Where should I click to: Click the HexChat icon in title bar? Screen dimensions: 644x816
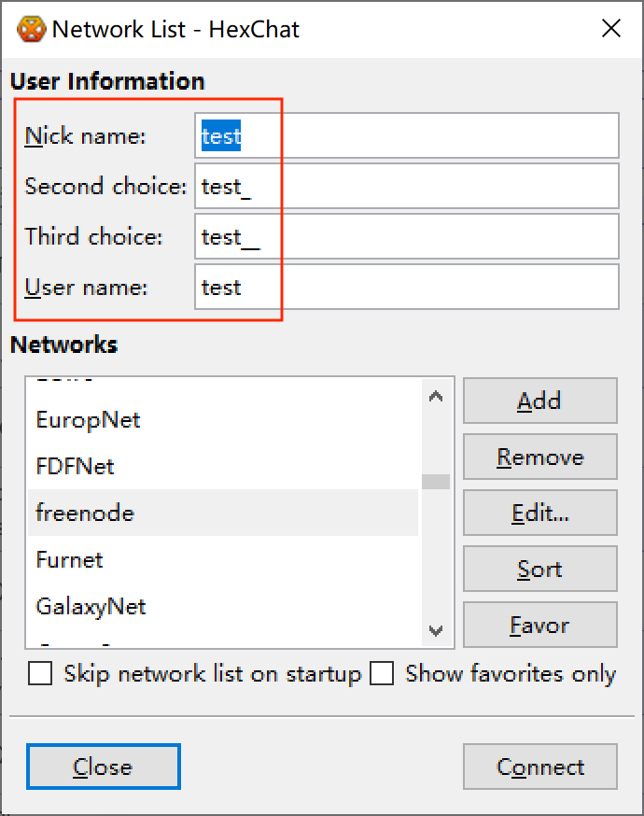coord(31,29)
